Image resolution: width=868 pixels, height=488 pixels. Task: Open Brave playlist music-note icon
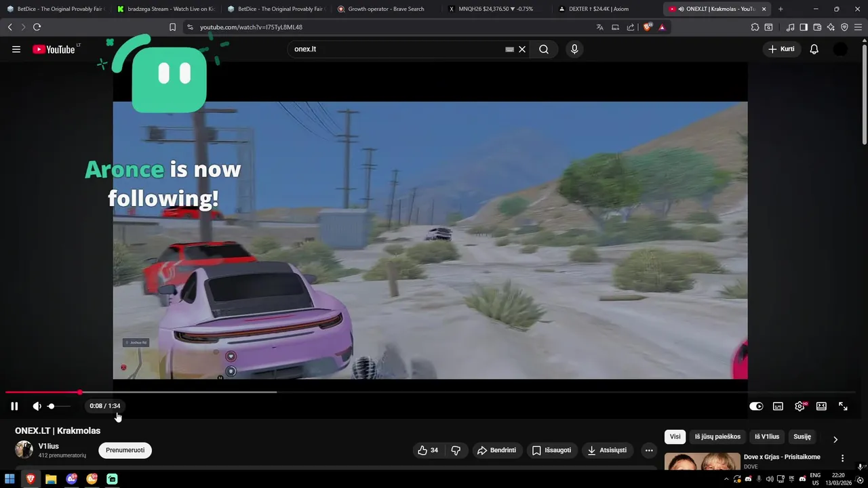790,27
